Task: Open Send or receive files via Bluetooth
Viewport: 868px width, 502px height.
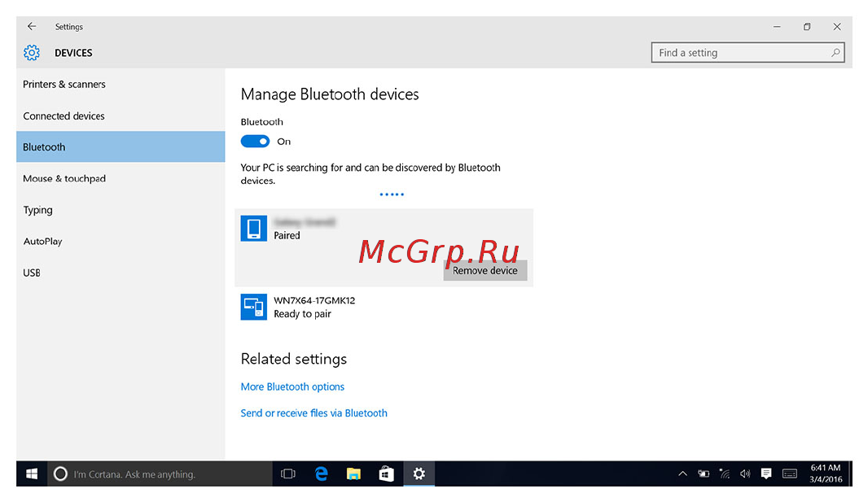Action: 313,413
